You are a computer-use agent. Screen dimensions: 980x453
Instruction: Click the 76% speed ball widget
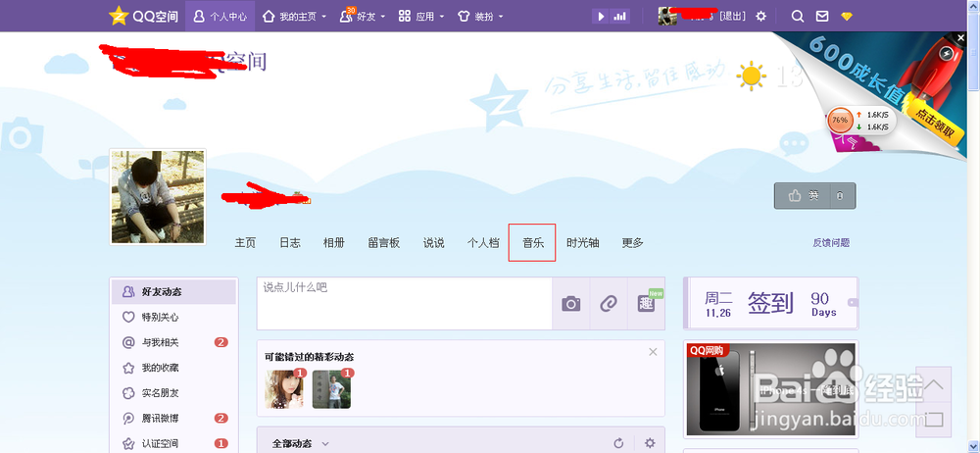pos(840,121)
